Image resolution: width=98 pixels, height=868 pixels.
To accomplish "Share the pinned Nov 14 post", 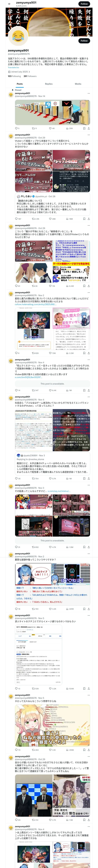I will tap(89, 128).
